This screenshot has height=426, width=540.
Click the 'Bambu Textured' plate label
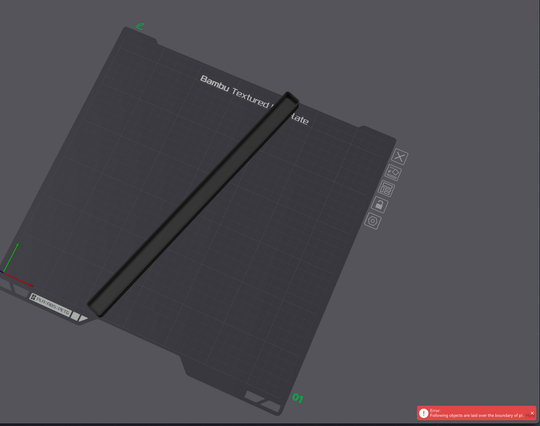(235, 92)
